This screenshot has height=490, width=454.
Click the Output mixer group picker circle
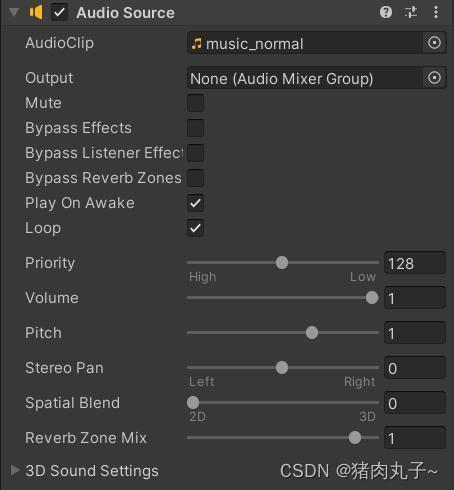click(434, 78)
